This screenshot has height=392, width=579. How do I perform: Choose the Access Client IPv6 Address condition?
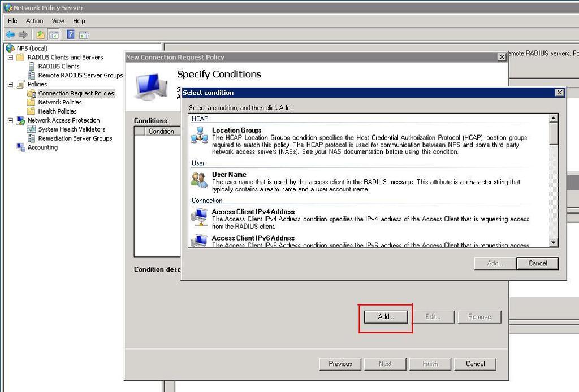[360, 241]
